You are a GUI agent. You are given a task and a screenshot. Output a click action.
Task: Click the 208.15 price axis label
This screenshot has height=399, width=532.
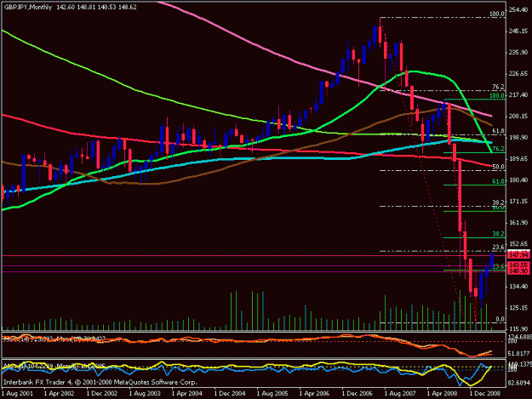click(x=518, y=117)
